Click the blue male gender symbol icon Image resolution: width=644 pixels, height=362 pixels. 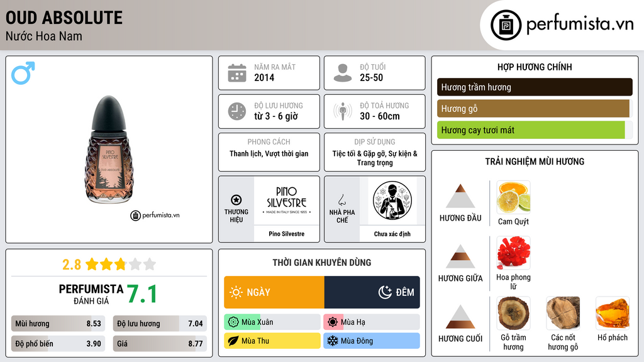[23, 73]
